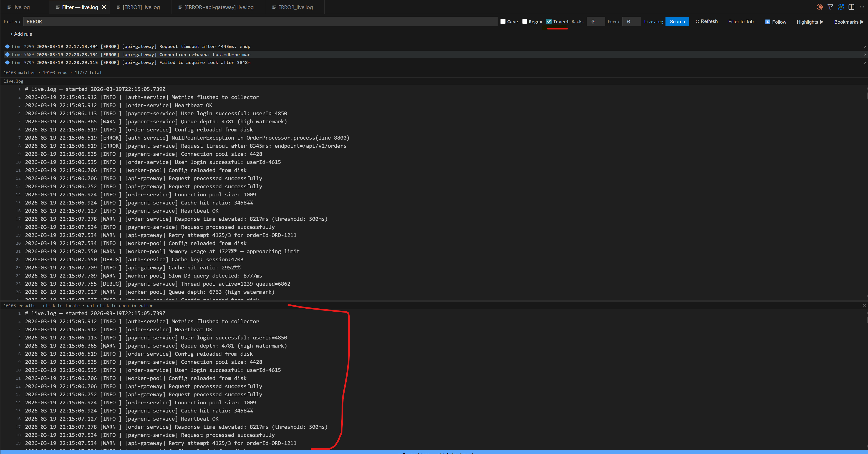This screenshot has width=868, height=454.
Task: Click the Filter to Tab button
Action: (741, 22)
